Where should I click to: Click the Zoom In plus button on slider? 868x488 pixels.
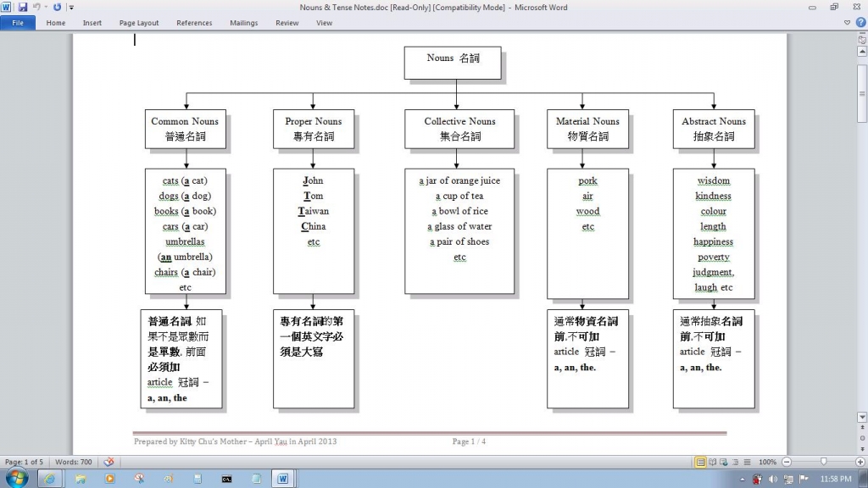pos(860,462)
